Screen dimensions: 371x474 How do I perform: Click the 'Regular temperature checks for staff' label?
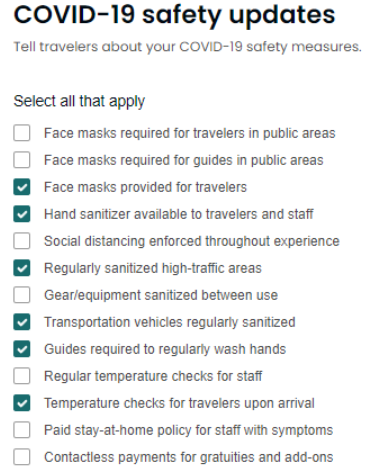(x=153, y=376)
